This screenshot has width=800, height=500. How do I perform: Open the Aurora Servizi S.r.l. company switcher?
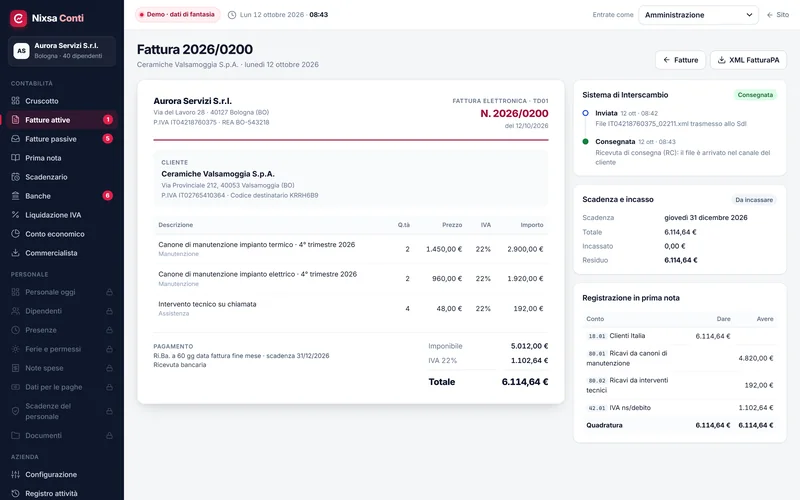(x=62, y=51)
